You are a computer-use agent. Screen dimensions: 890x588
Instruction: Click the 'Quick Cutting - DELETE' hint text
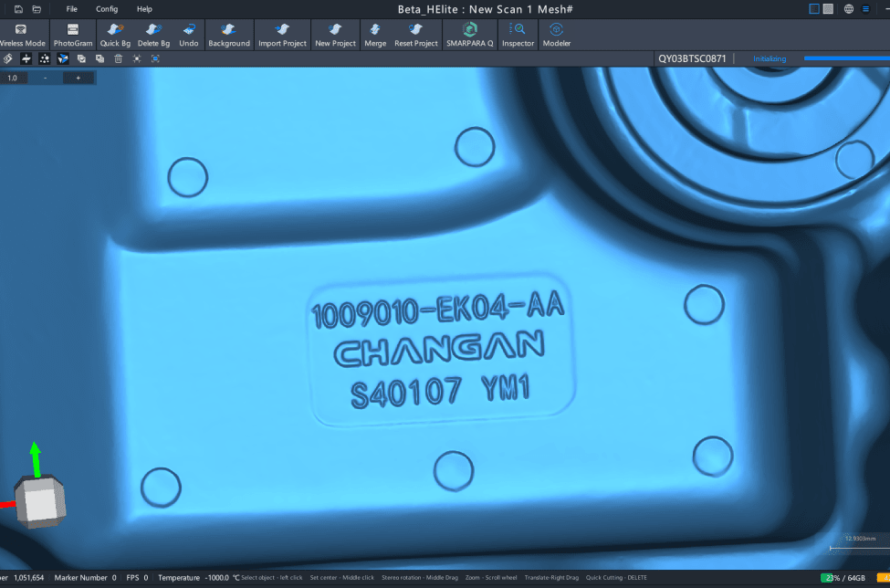(x=616, y=578)
